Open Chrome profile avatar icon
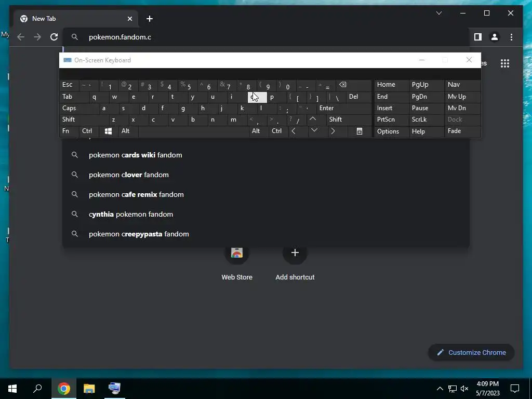Screen dimensions: 532x399 point(495,37)
